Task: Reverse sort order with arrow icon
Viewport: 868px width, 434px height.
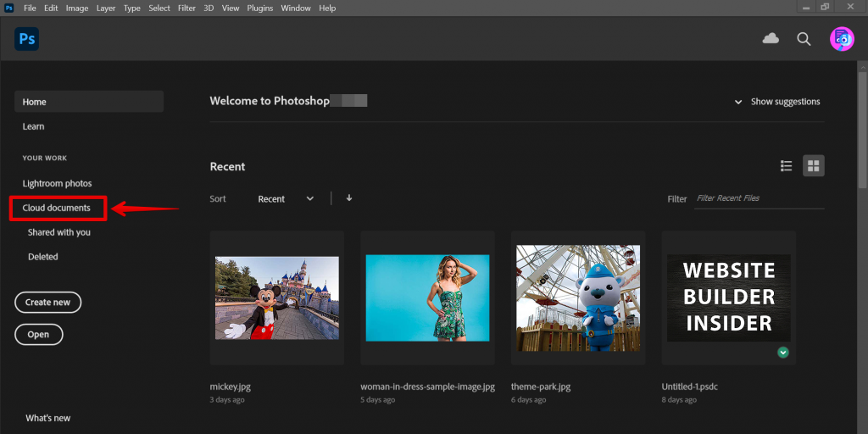Action: 349,198
